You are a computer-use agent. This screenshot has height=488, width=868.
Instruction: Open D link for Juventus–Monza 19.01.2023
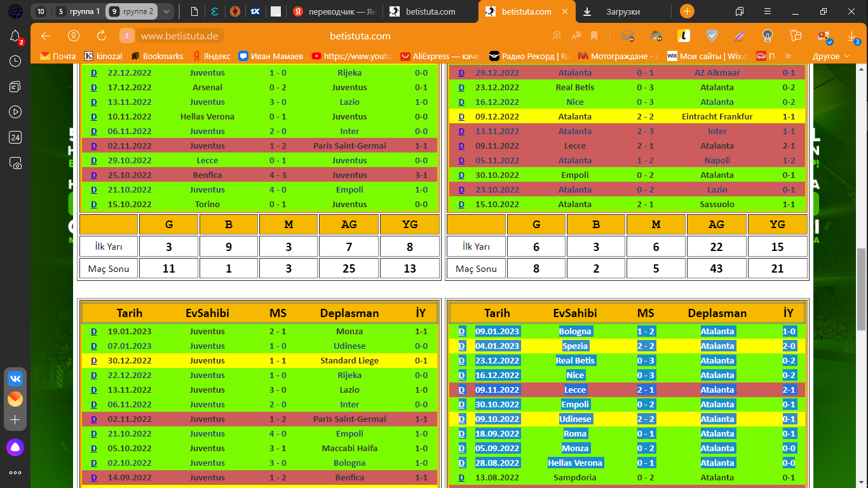[x=93, y=331]
